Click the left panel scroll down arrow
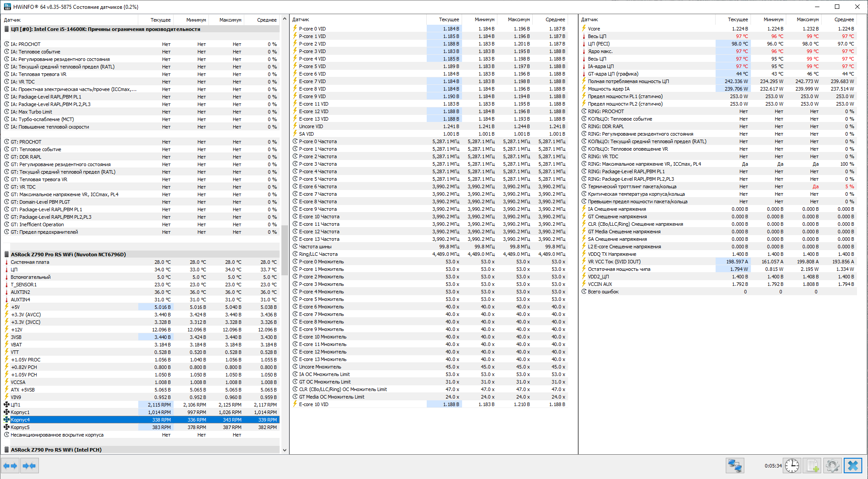Image resolution: width=868 pixels, height=479 pixels. pyautogui.click(x=284, y=450)
